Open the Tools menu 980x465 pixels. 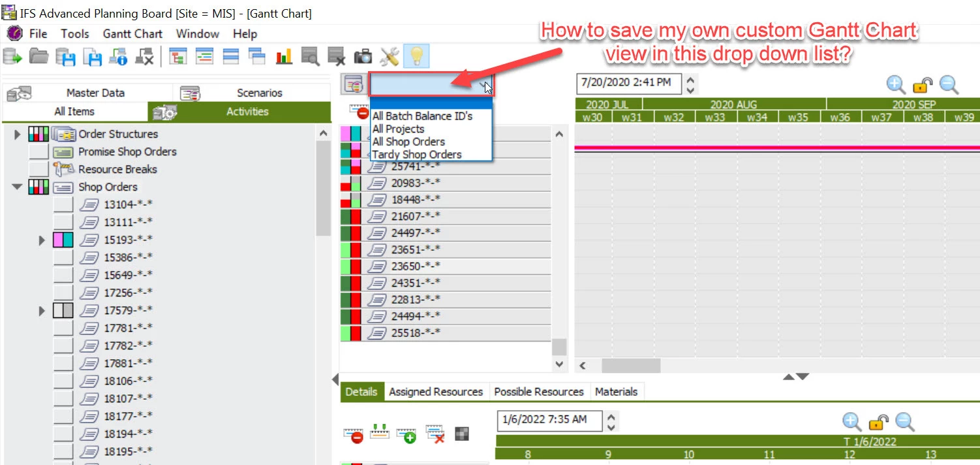click(75, 33)
